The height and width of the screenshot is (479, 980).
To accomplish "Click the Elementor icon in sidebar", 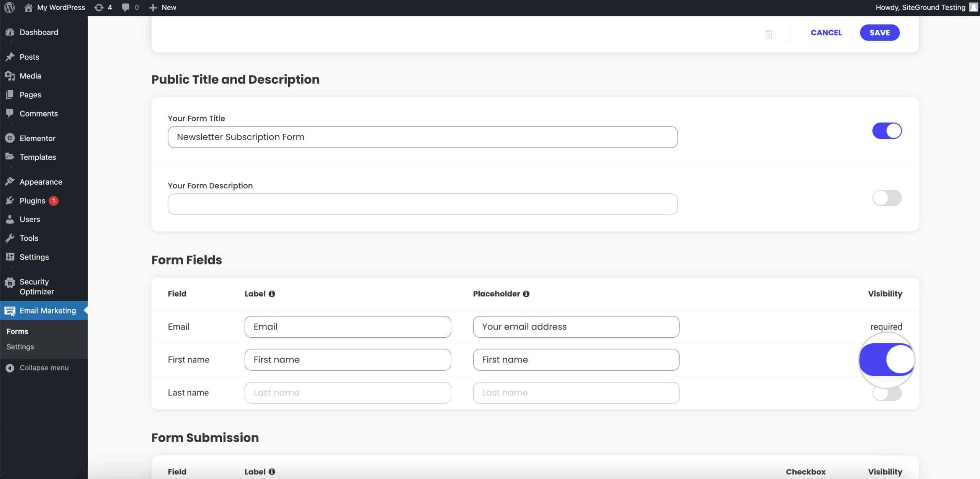I will (10, 138).
